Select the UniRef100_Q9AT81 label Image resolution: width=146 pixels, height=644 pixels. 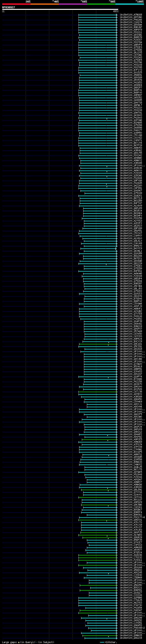tap(131, 113)
